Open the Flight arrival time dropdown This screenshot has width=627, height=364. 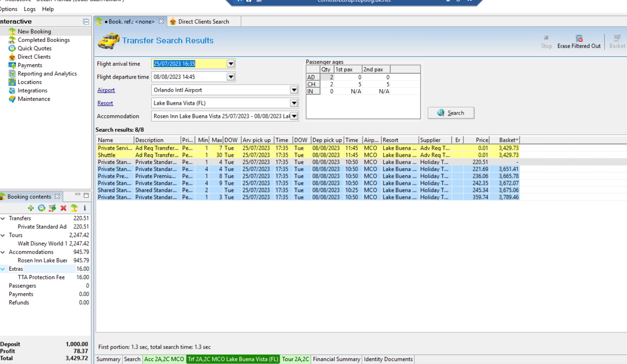[231, 64]
